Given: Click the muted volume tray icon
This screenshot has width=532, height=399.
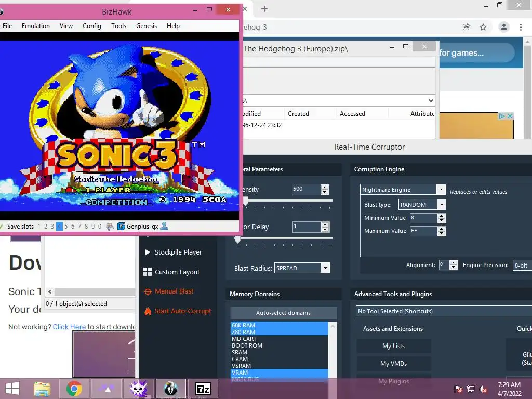Looking at the screenshot, I should (x=484, y=389).
